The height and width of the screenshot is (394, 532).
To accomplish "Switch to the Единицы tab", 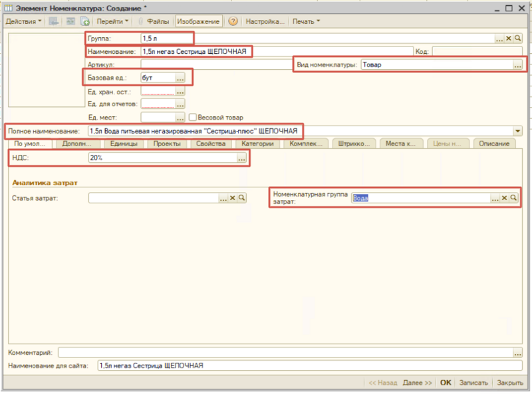I will click(124, 144).
